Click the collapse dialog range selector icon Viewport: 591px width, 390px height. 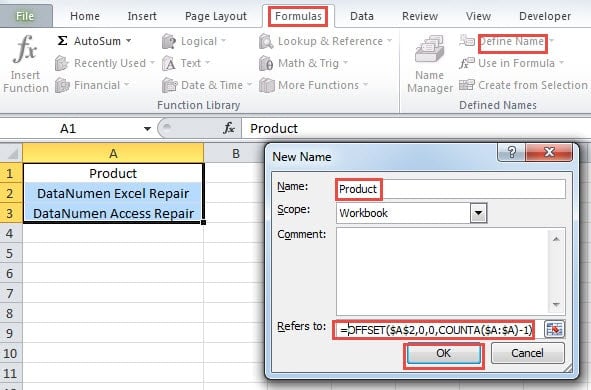coord(554,330)
